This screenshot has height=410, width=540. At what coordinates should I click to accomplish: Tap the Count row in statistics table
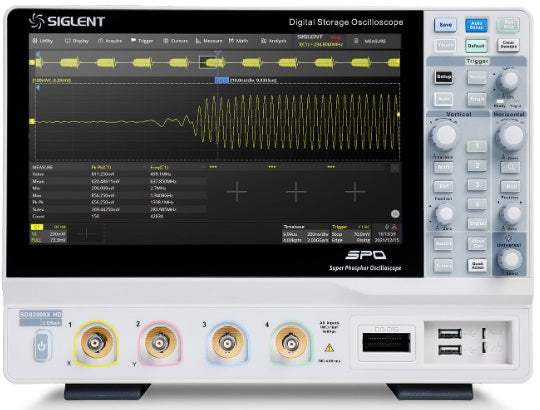click(x=119, y=217)
